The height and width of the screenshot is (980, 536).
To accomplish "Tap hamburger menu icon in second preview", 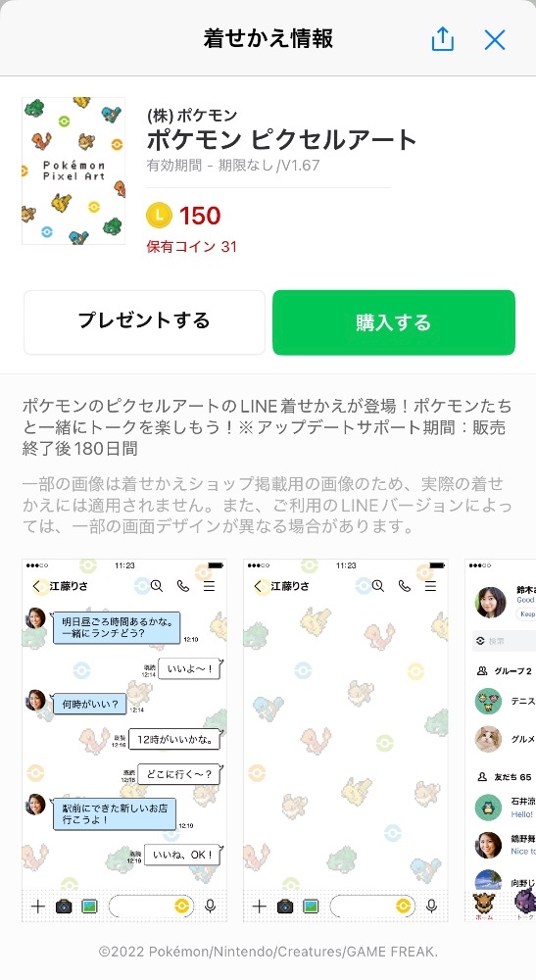I will pyautogui.click(x=430, y=586).
